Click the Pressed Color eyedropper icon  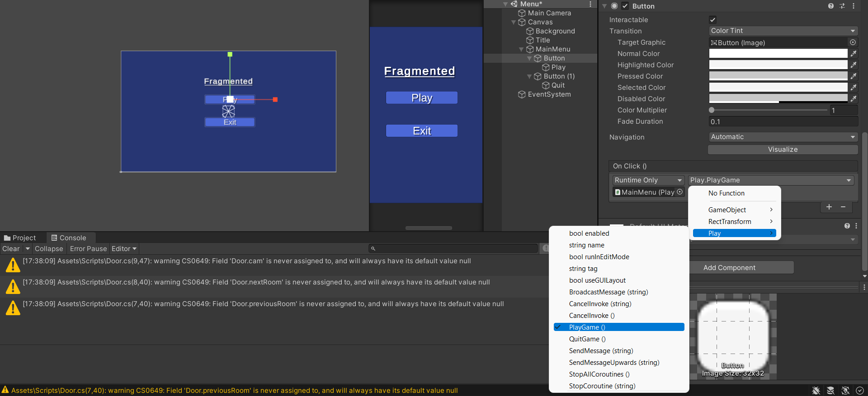853,76
